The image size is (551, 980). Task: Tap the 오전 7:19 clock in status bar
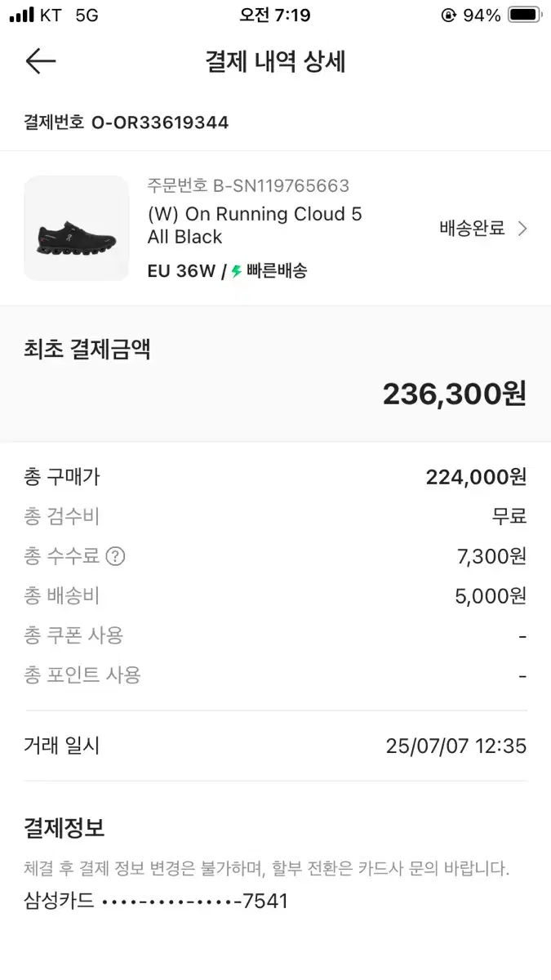275,16
